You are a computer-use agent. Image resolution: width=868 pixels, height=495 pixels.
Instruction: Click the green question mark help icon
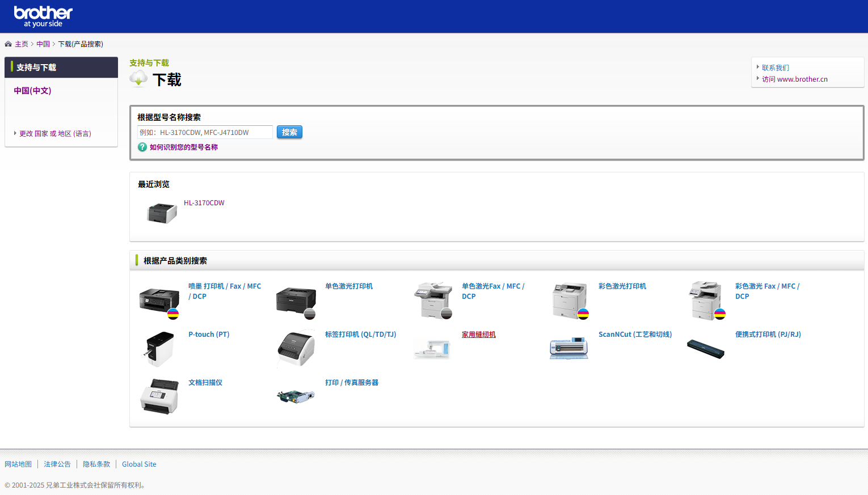coord(142,147)
